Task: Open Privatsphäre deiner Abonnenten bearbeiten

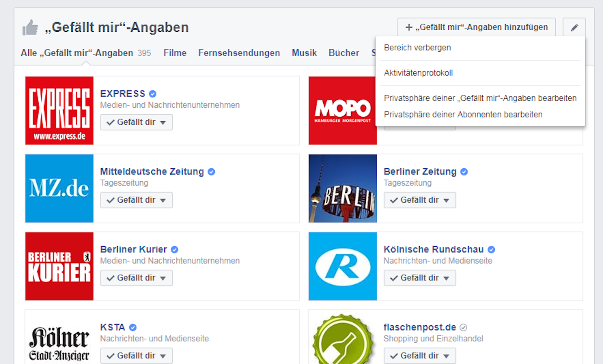Action: (463, 114)
